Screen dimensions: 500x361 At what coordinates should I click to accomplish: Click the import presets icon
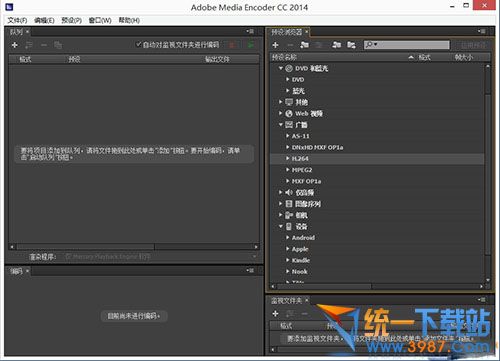click(337, 45)
